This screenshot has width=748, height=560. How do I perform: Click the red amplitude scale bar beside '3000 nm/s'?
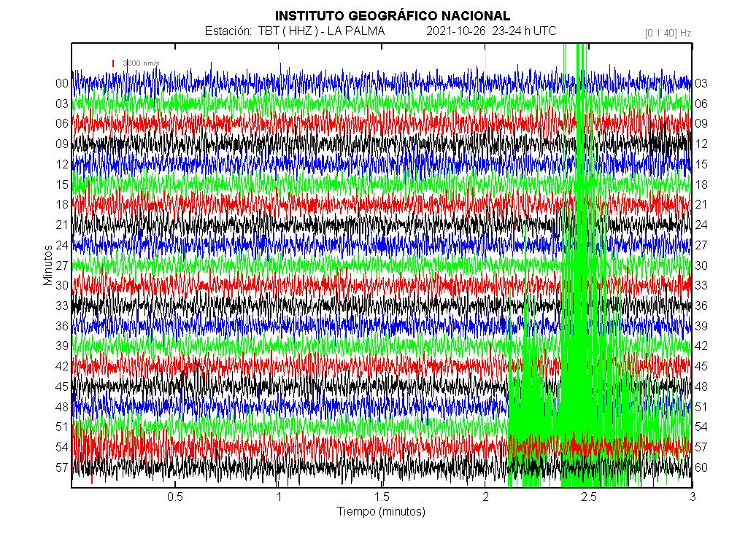pyautogui.click(x=113, y=63)
